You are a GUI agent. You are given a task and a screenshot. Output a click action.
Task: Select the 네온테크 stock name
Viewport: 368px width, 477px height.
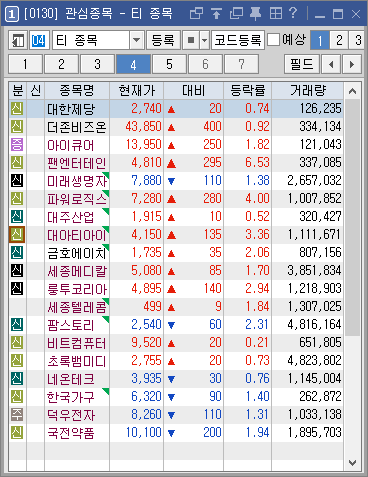(x=71, y=379)
